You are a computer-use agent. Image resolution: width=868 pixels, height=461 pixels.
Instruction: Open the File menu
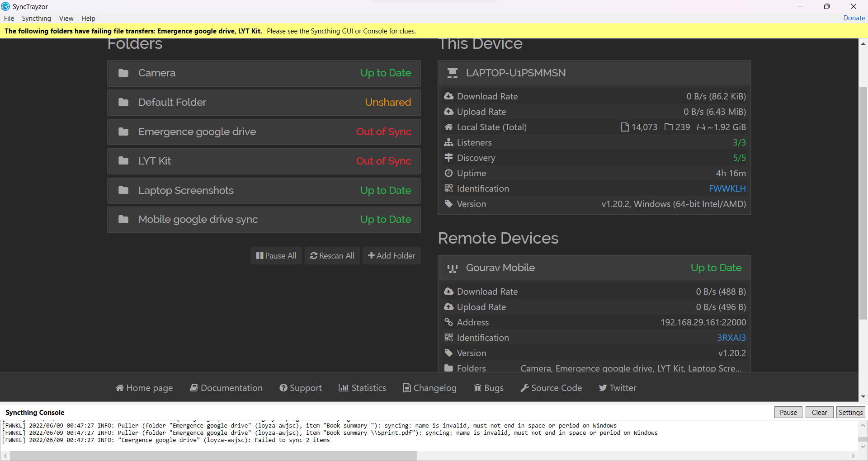[x=9, y=19]
